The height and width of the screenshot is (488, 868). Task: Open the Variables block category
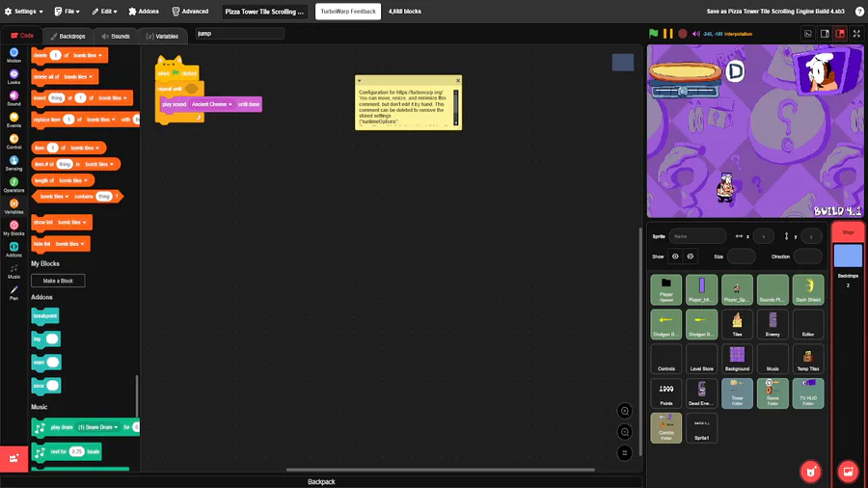point(14,206)
